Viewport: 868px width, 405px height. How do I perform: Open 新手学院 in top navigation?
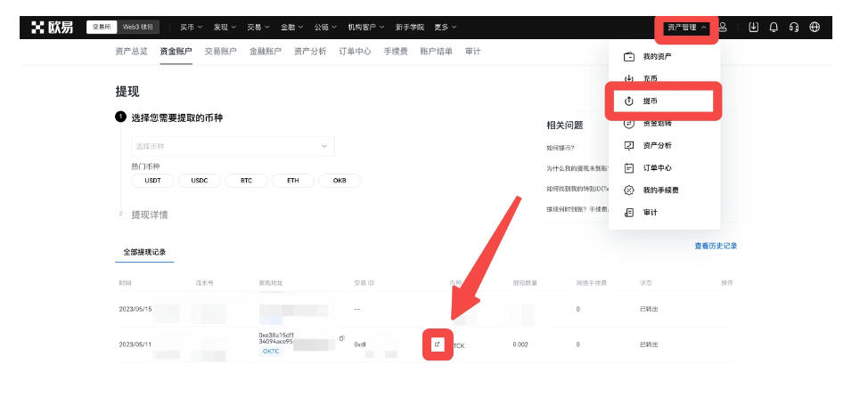pyautogui.click(x=409, y=27)
